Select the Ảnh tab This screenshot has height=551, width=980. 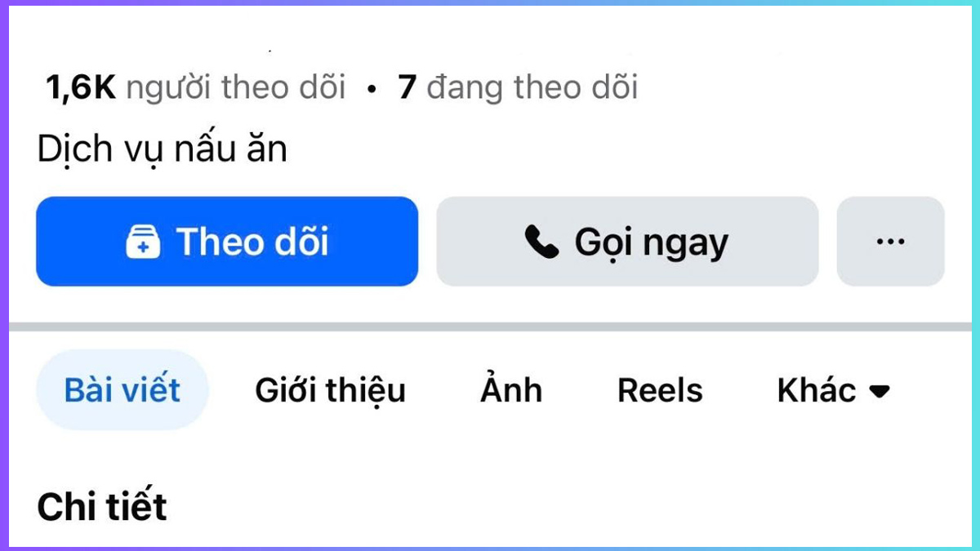click(x=511, y=389)
